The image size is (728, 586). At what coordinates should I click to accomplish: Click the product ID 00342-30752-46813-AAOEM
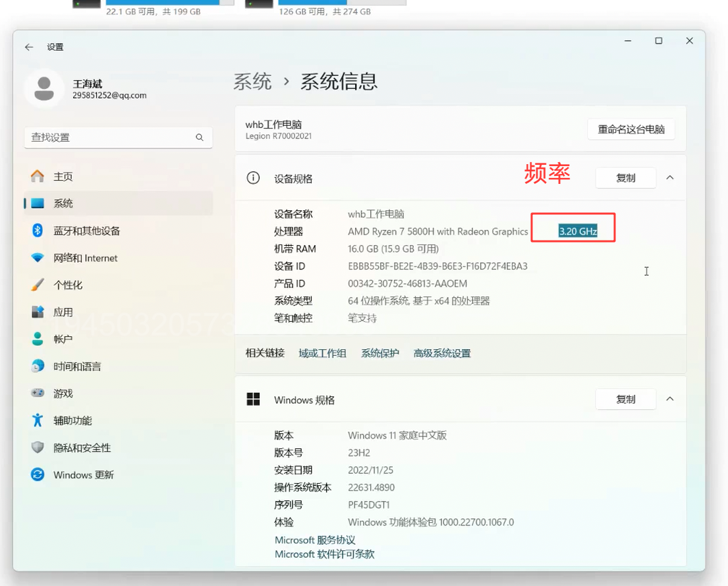[407, 283]
